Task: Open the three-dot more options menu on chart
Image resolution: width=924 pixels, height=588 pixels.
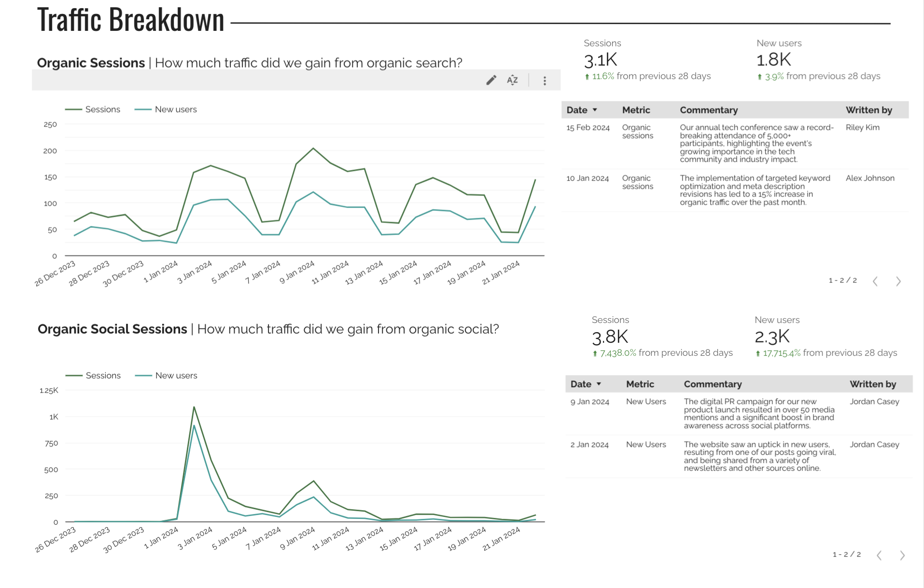Action: tap(545, 81)
